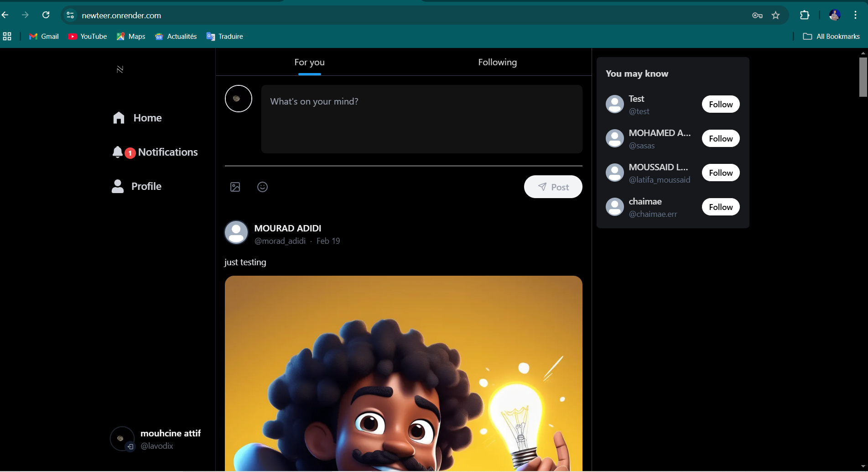Click the Newteer logo in the sidebar
The image size is (868, 472).
[x=120, y=69]
